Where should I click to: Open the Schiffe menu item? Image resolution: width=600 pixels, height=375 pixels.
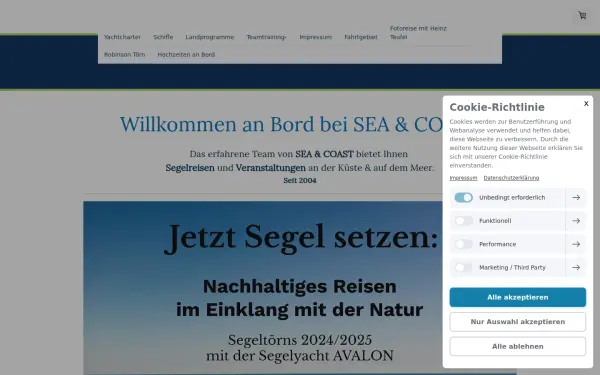(x=163, y=37)
